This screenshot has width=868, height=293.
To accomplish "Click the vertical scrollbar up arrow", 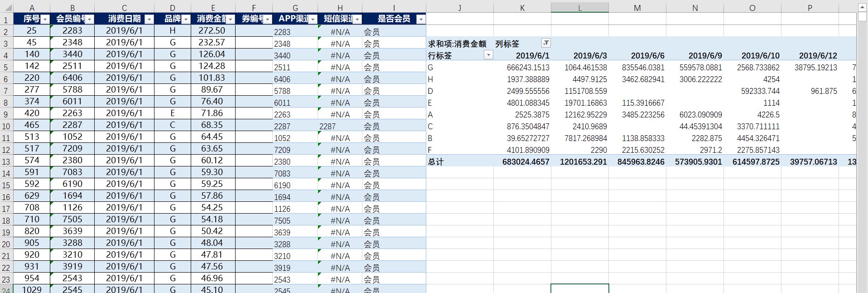I will pyautogui.click(x=862, y=7).
